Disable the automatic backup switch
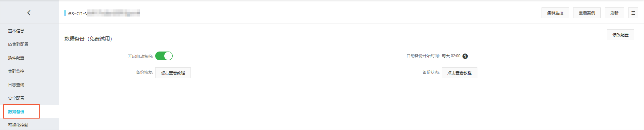 coord(164,56)
